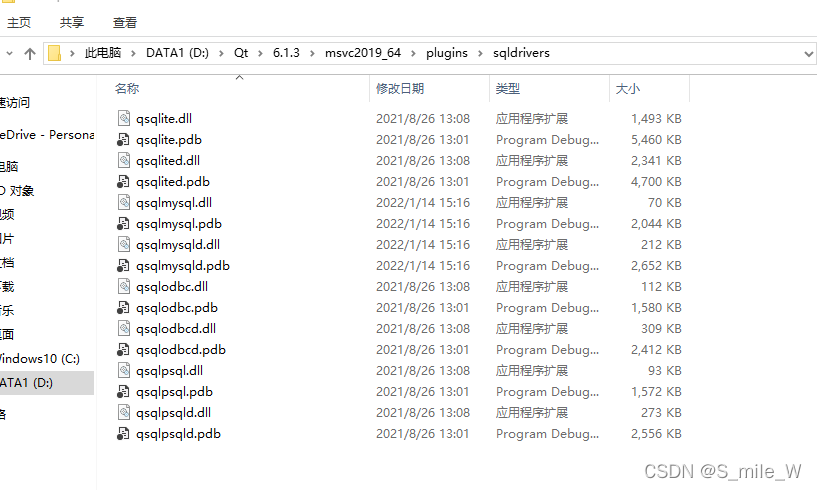This screenshot has width=817, height=490.
Task: Select OneDrive - Personal in navigation pane
Action: [47, 134]
